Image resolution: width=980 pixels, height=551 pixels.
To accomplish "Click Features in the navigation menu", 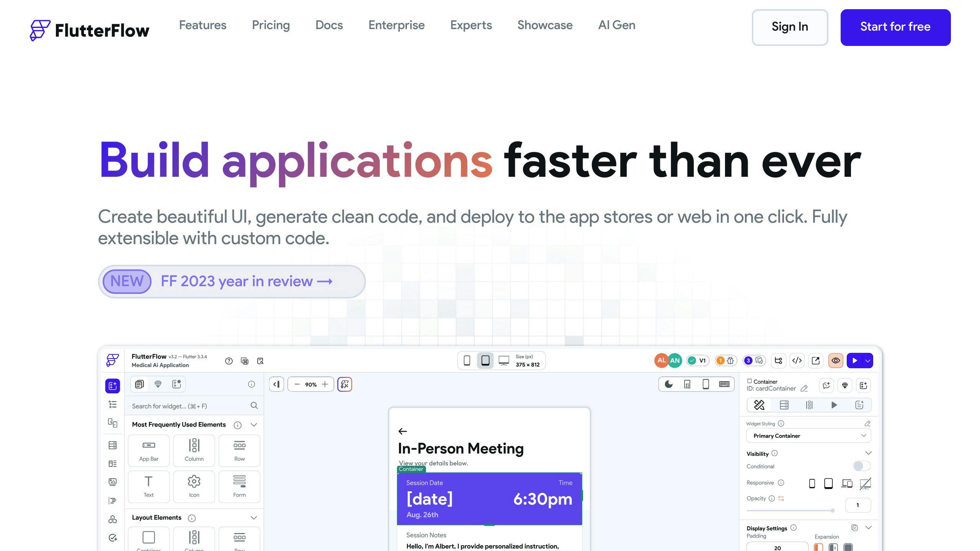I will (202, 26).
